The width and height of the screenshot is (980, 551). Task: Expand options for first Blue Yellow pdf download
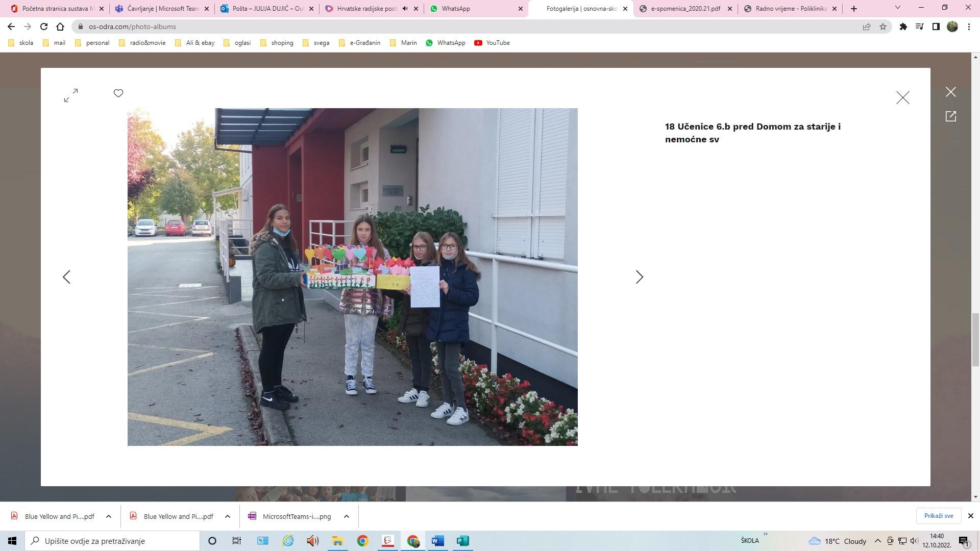(x=109, y=516)
